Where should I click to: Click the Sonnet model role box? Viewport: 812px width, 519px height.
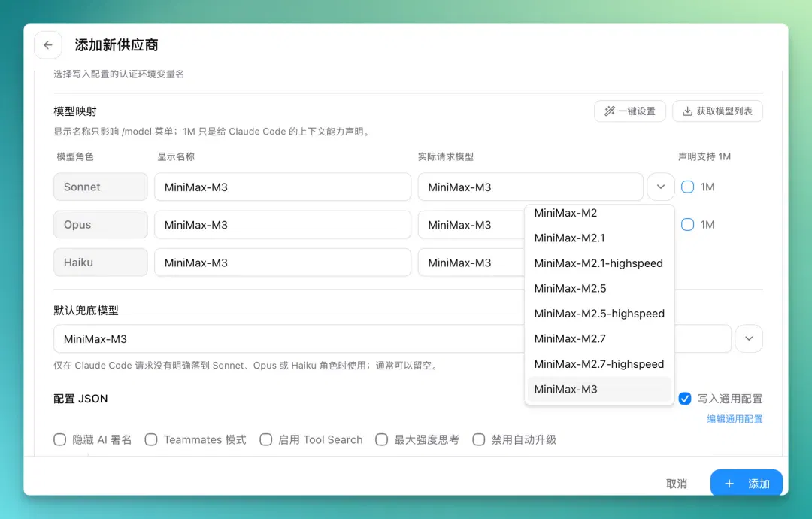[x=101, y=187]
